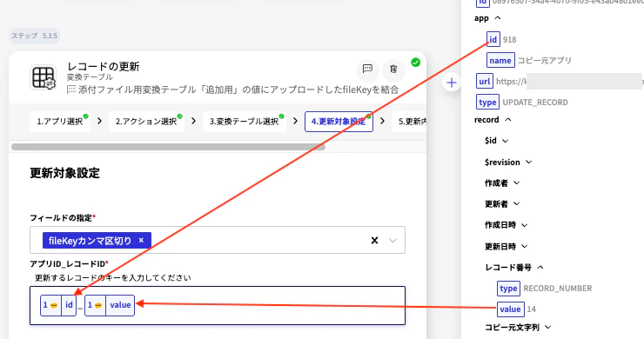Select the type key UPDATE_RECORD
This screenshot has height=339, width=644.
click(487, 103)
